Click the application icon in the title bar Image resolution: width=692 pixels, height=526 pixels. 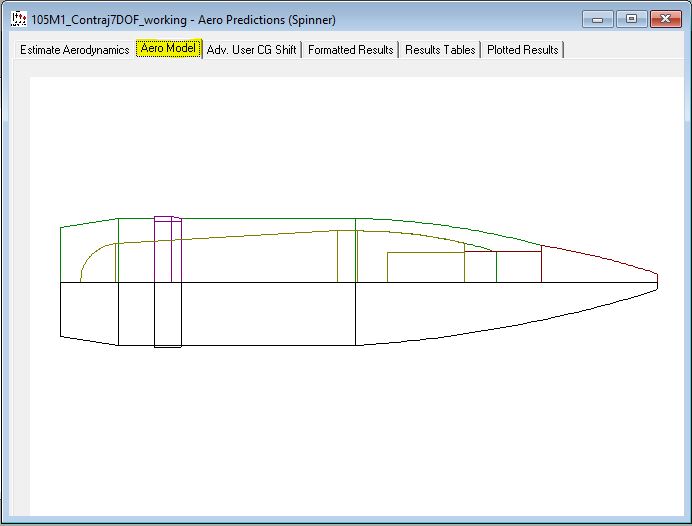click(x=18, y=19)
